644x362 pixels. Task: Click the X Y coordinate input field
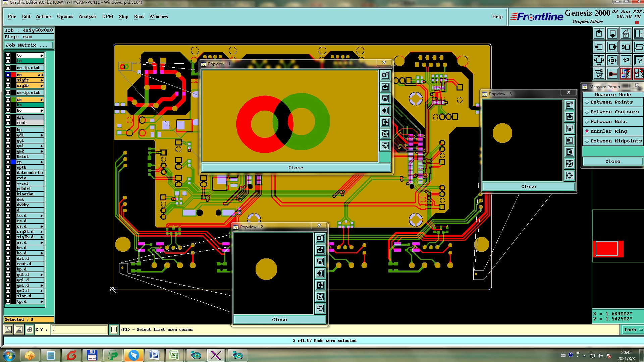80,329
